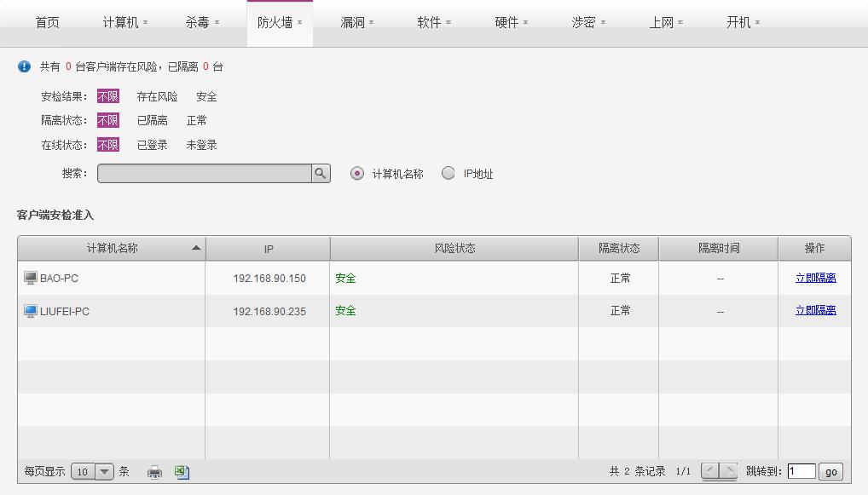Click the 操作 column header
This screenshot has width=868, height=495.
point(814,248)
